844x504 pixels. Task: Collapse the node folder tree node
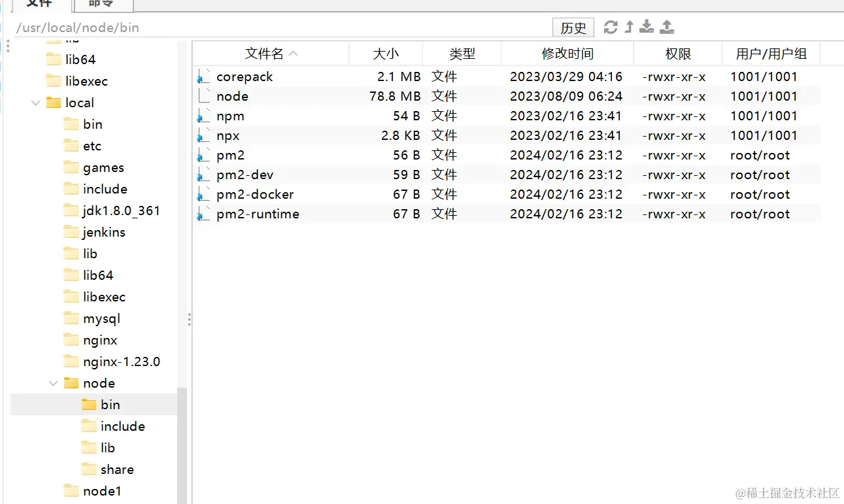point(54,383)
